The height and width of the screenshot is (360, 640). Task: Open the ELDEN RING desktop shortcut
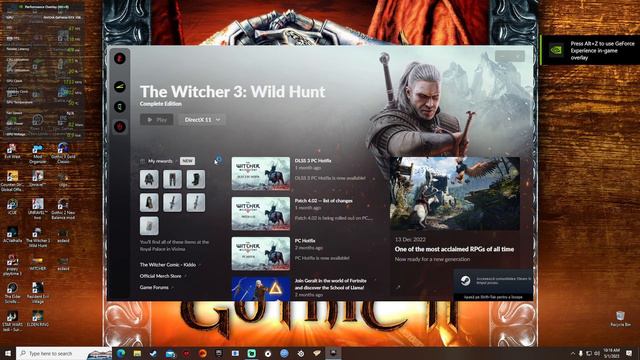click(38, 319)
